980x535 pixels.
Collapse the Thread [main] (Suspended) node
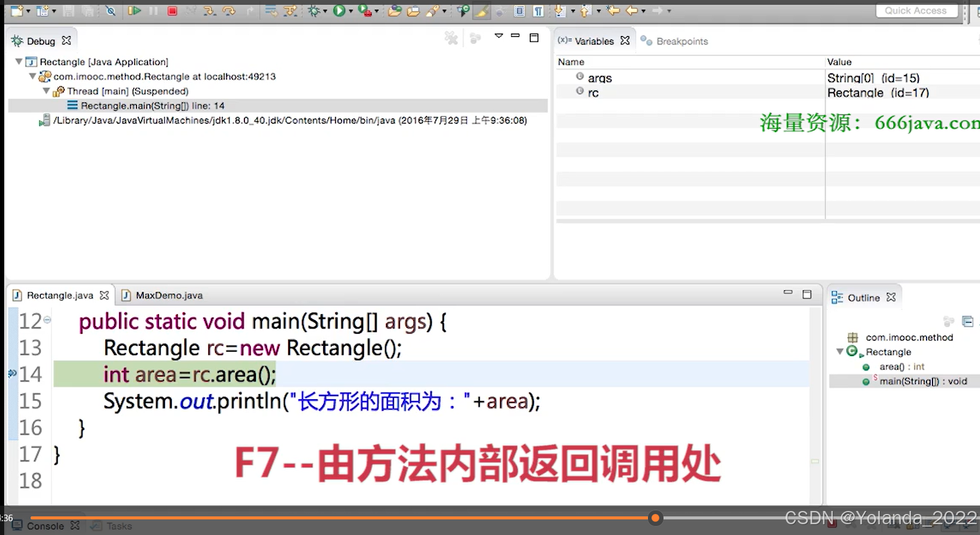(x=46, y=91)
